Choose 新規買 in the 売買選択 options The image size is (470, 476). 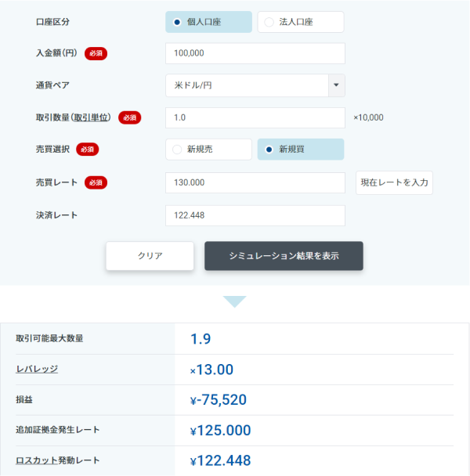(x=301, y=150)
